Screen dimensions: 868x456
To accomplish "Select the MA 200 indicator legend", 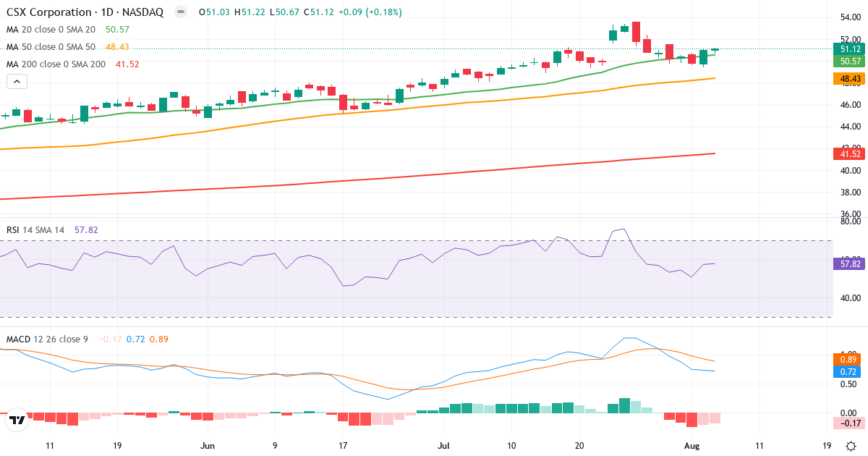I will (x=56, y=64).
